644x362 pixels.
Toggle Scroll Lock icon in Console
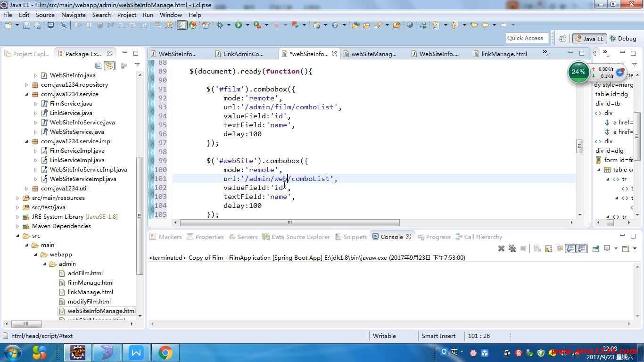[x=548, y=248]
